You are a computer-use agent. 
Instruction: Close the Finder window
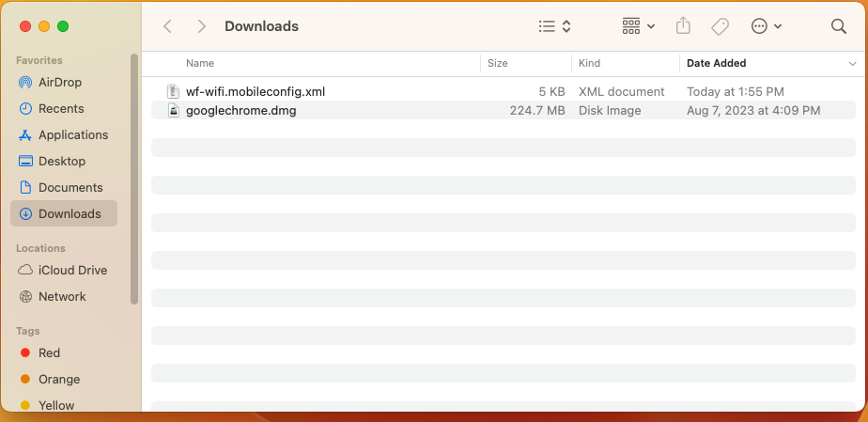point(25,26)
